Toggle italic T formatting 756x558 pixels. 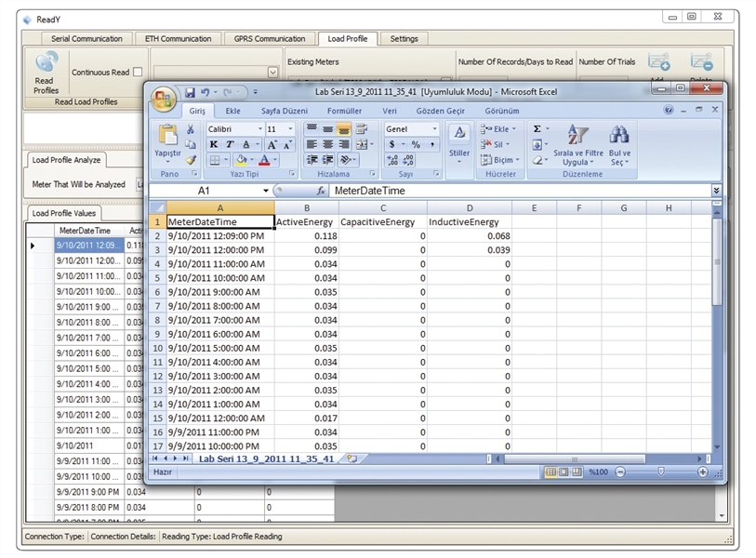(x=230, y=144)
